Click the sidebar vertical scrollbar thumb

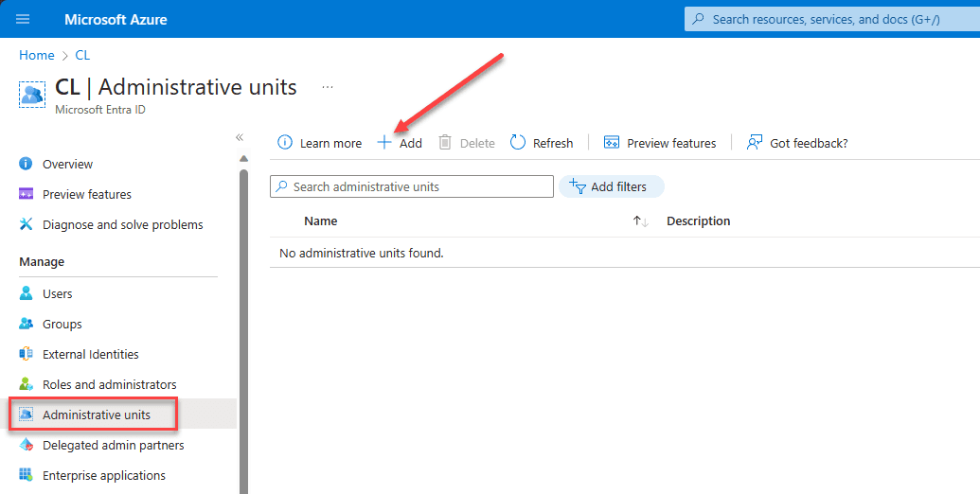pyautogui.click(x=243, y=331)
